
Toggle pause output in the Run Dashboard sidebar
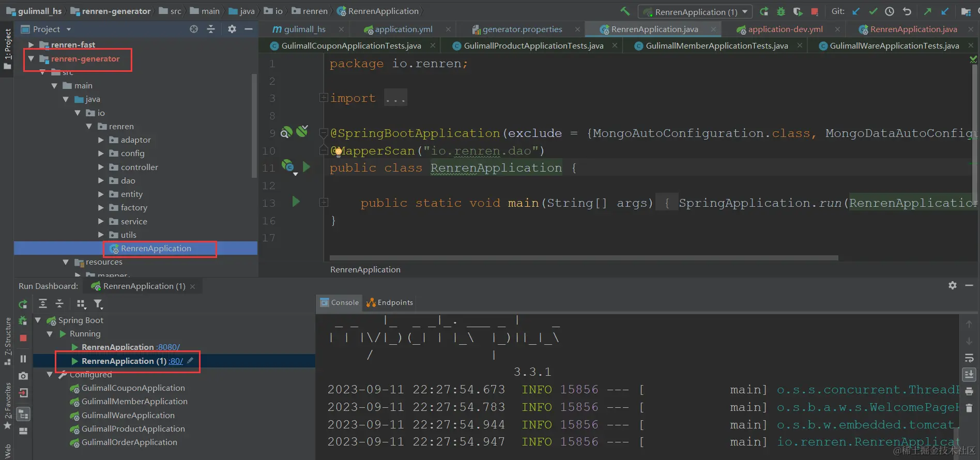[23, 359]
